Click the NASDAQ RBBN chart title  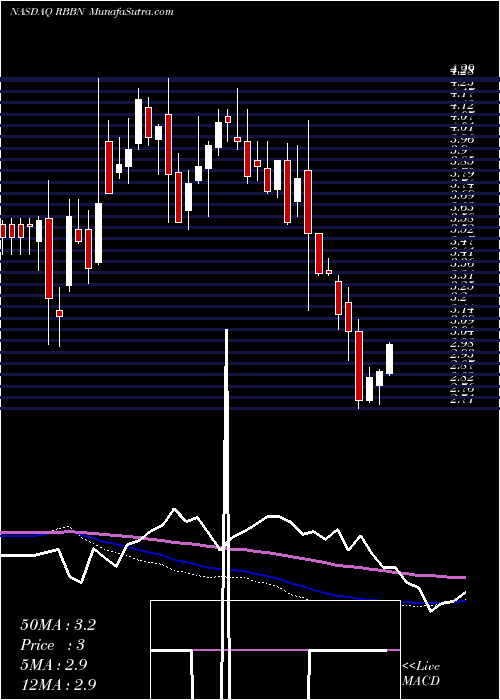coord(92,12)
